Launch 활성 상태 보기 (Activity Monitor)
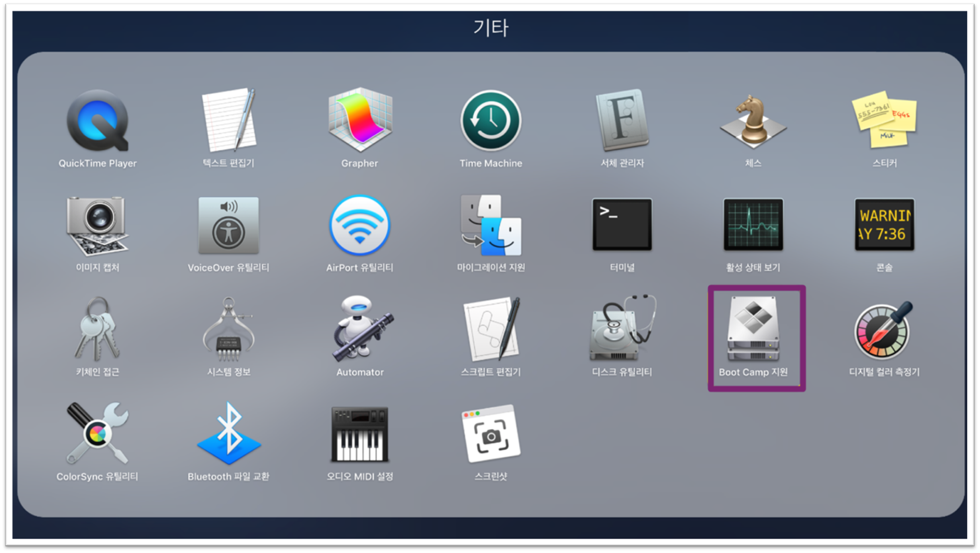The image size is (980, 553). point(753,225)
